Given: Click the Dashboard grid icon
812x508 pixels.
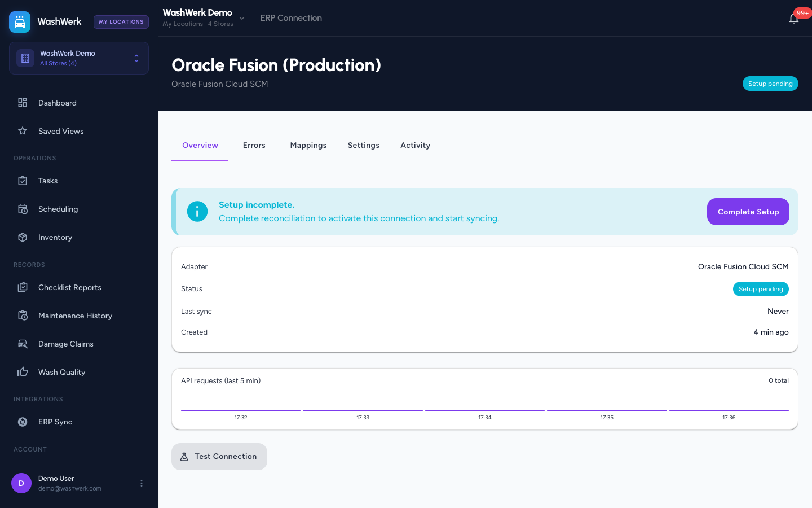Looking at the screenshot, I should (x=23, y=103).
